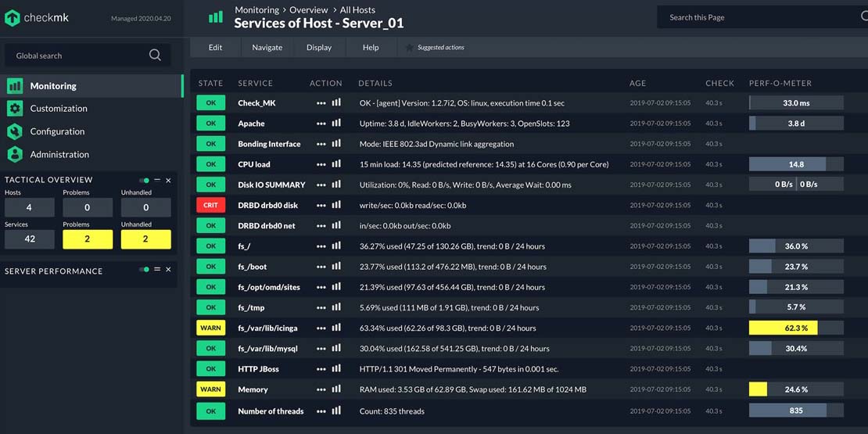Viewport: 868px width, 434px height.
Task: Close the Server Performance snapin
Action: click(x=168, y=270)
